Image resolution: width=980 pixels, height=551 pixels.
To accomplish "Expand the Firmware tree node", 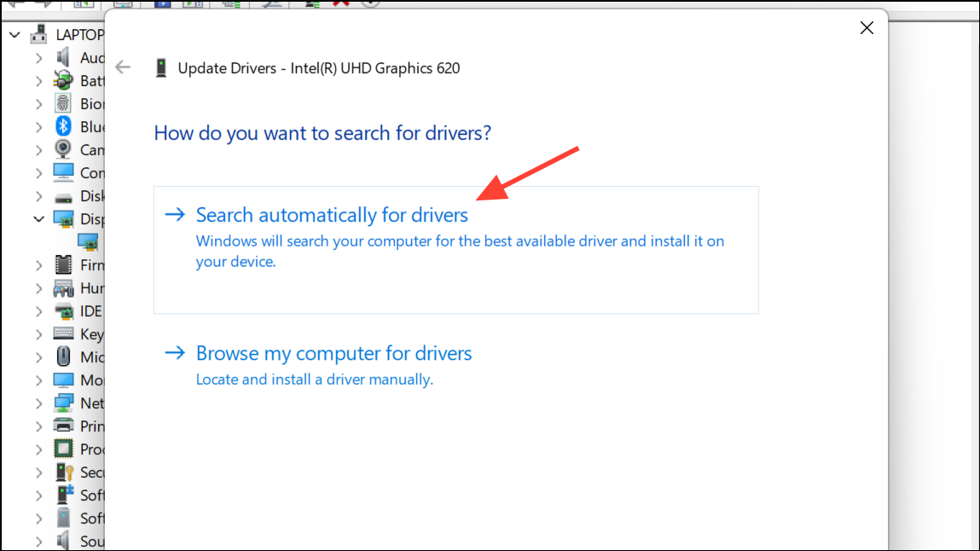I will point(39,265).
